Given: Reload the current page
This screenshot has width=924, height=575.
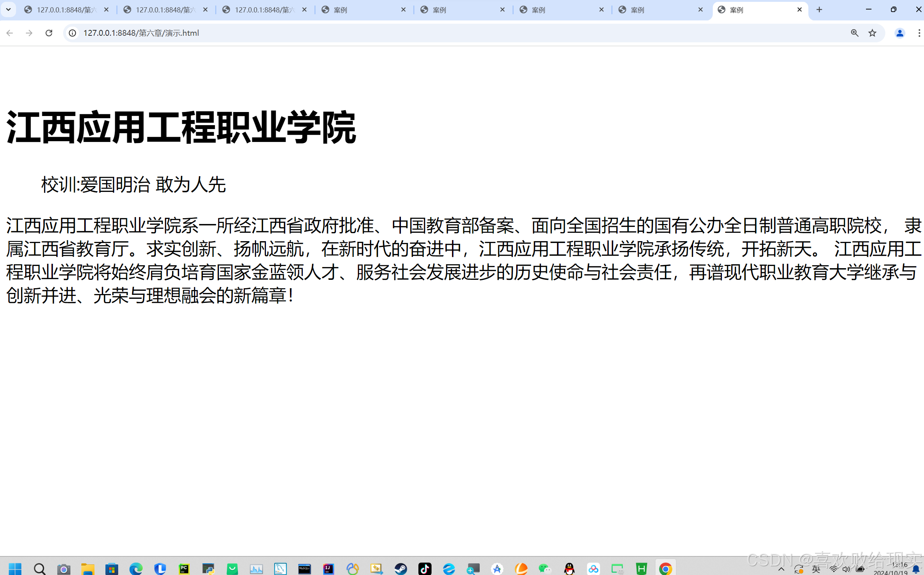Looking at the screenshot, I should [x=49, y=33].
